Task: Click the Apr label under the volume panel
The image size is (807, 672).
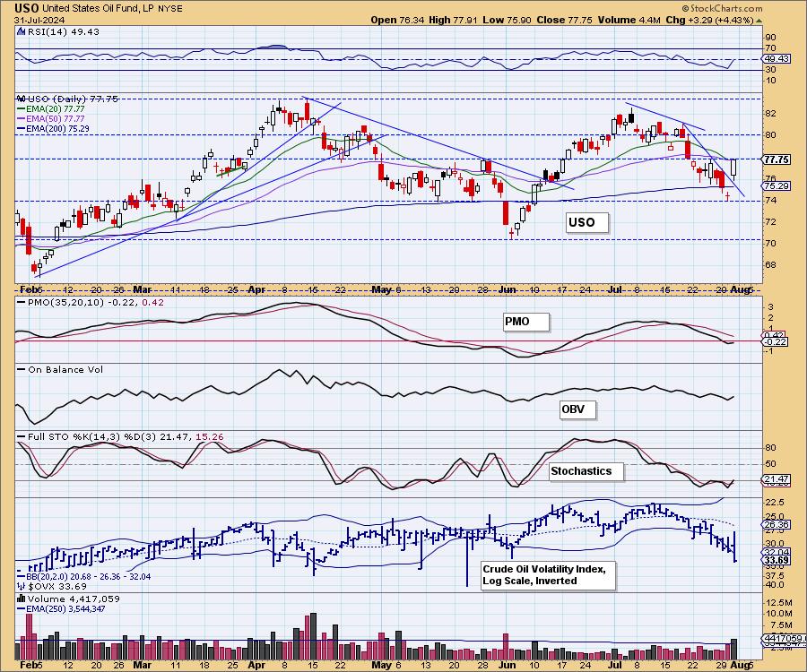Action: (256, 666)
